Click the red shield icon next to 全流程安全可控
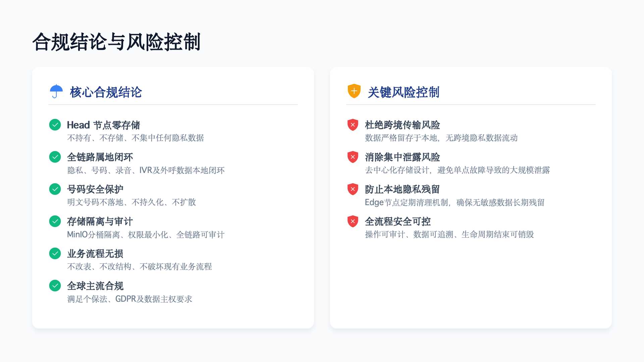This screenshot has width=644, height=362. [353, 221]
